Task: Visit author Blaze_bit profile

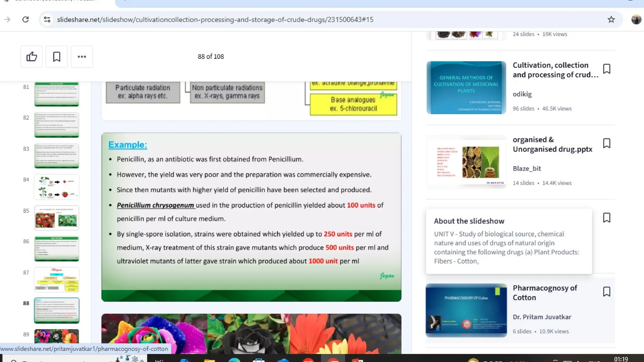Action: pos(527,168)
